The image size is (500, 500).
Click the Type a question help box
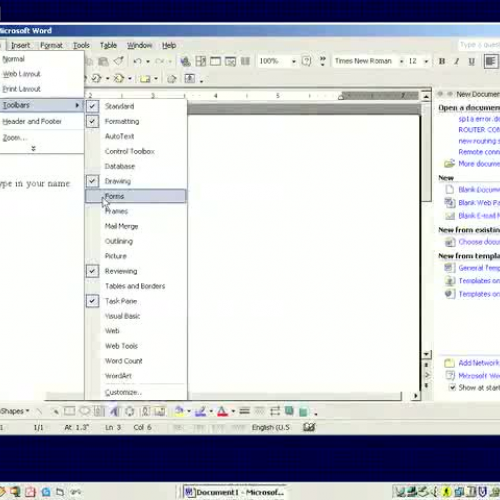click(479, 45)
